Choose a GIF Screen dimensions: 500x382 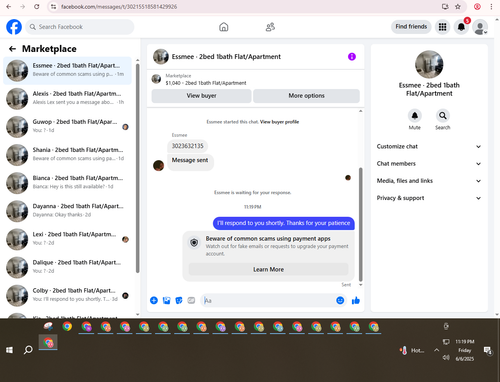point(191,301)
